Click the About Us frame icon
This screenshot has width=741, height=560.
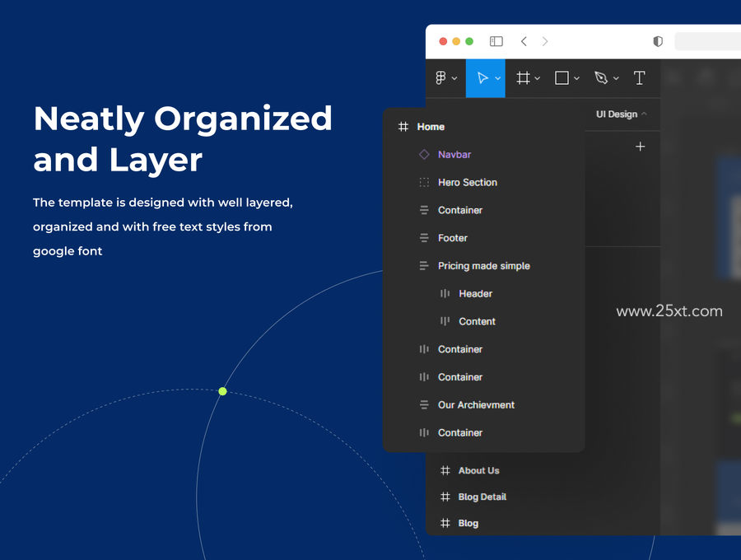tap(445, 471)
